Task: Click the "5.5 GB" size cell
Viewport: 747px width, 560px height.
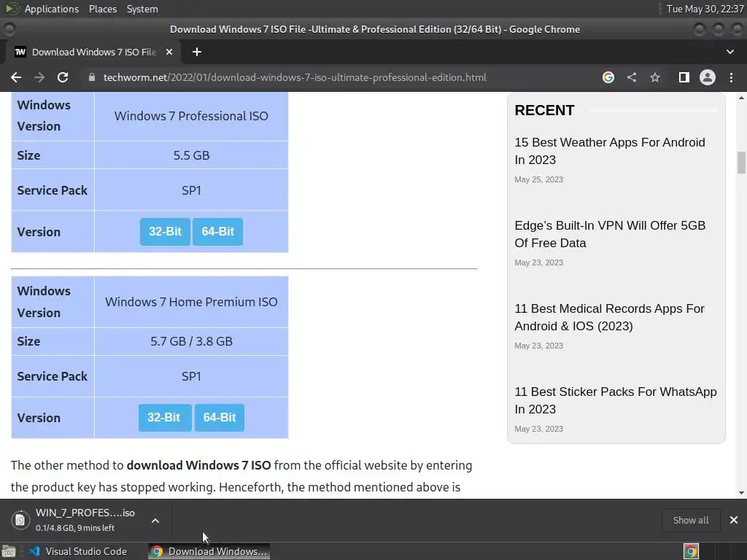Action: click(x=192, y=155)
